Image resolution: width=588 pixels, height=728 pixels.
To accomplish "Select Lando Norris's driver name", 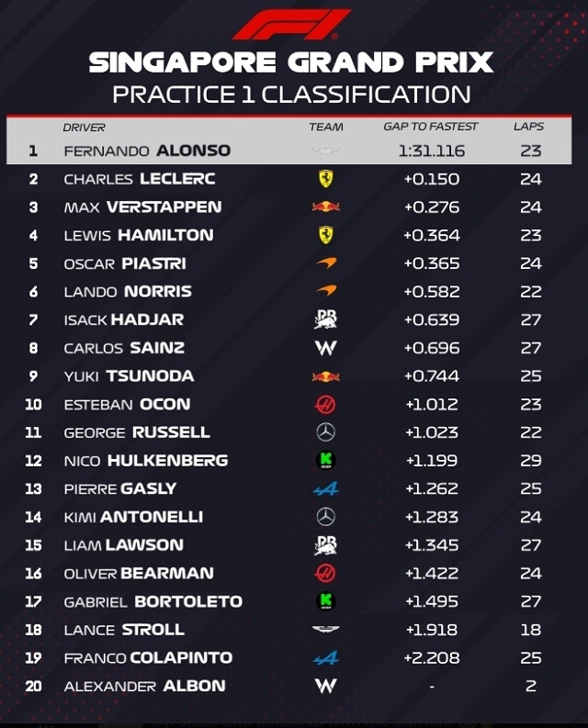I will click(x=128, y=291).
